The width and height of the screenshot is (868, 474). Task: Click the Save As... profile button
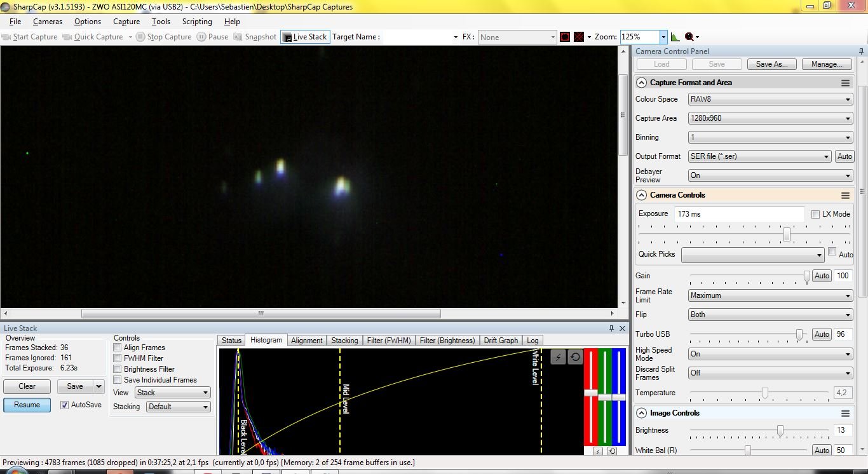pos(771,64)
